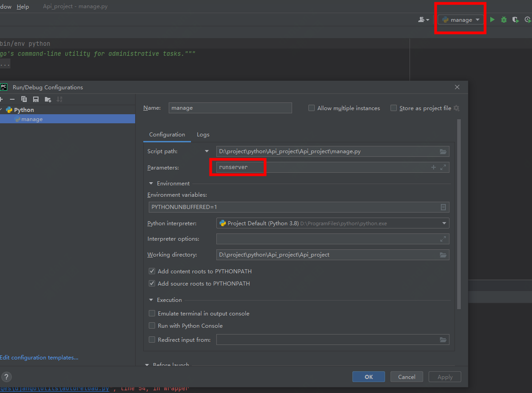
Task: Click the Apply button
Action: 445,377
